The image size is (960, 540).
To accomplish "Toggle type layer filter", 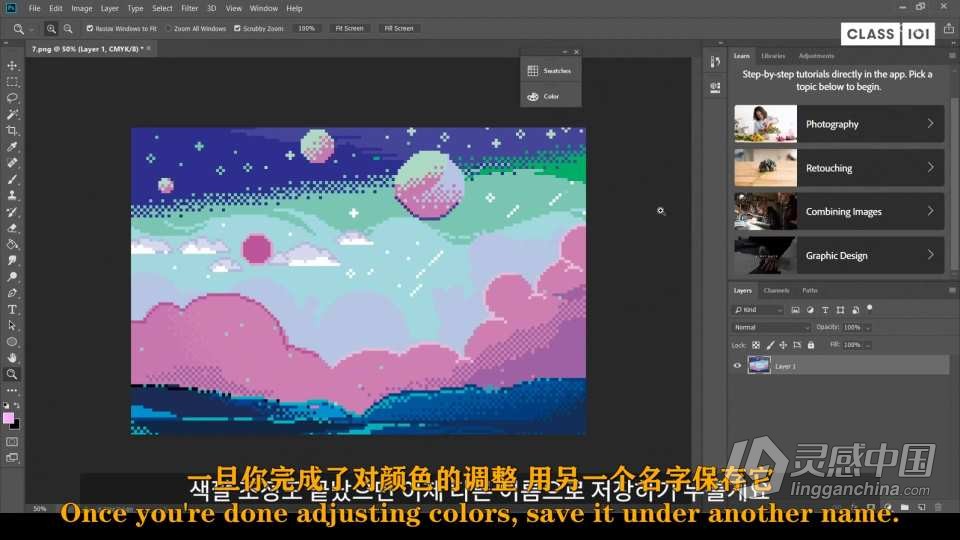I will pyautogui.click(x=825, y=310).
